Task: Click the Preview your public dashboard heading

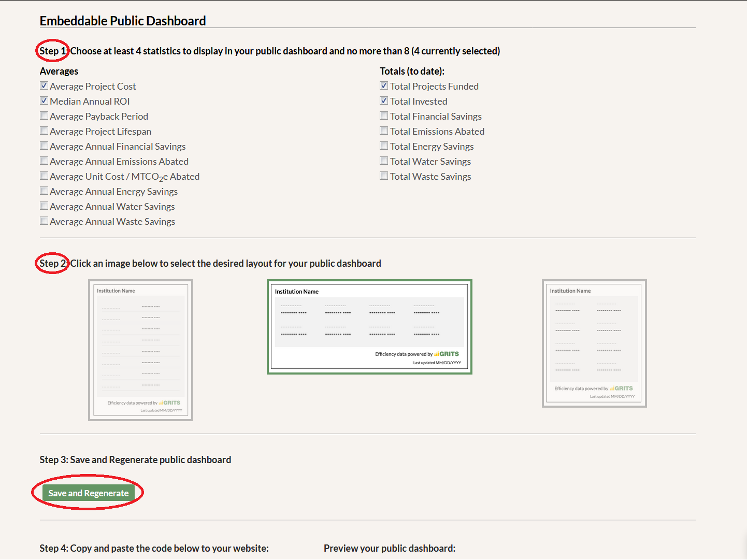Action: point(390,548)
